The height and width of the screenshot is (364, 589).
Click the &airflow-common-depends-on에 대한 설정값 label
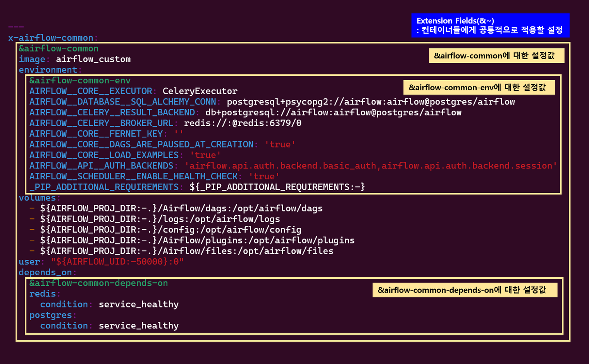(x=465, y=290)
